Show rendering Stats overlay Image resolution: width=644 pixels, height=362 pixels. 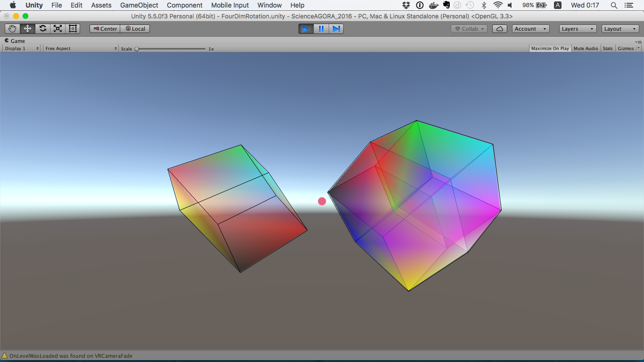[x=608, y=48]
